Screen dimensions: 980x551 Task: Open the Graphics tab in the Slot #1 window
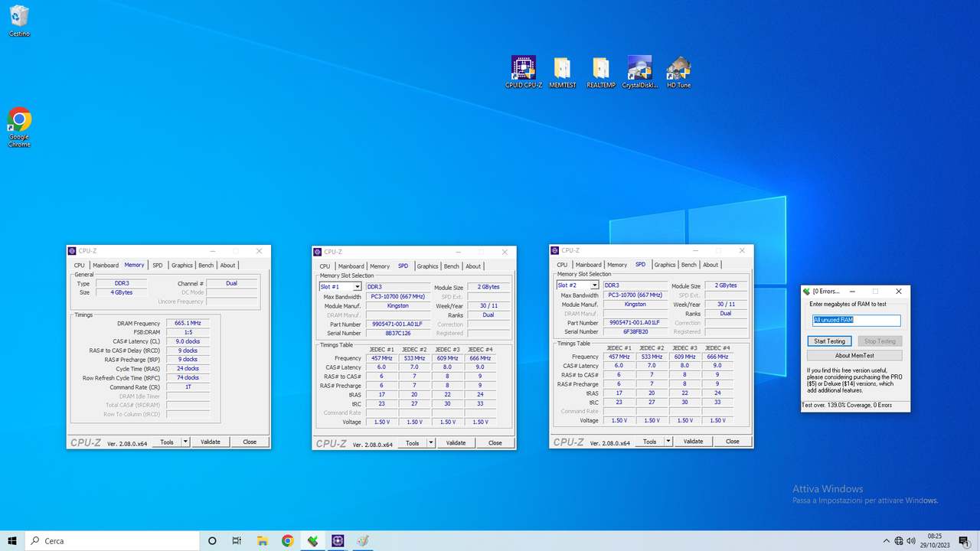pyautogui.click(x=427, y=266)
